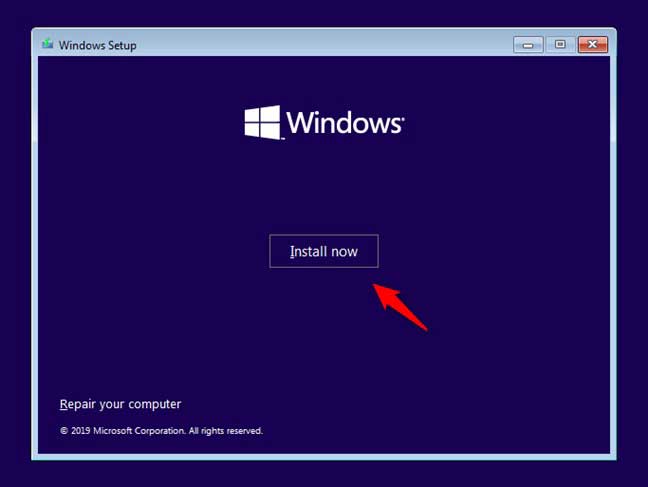Screen dimensions: 648x487
Task: Maximize the Windows Setup window
Action: [x=560, y=45]
